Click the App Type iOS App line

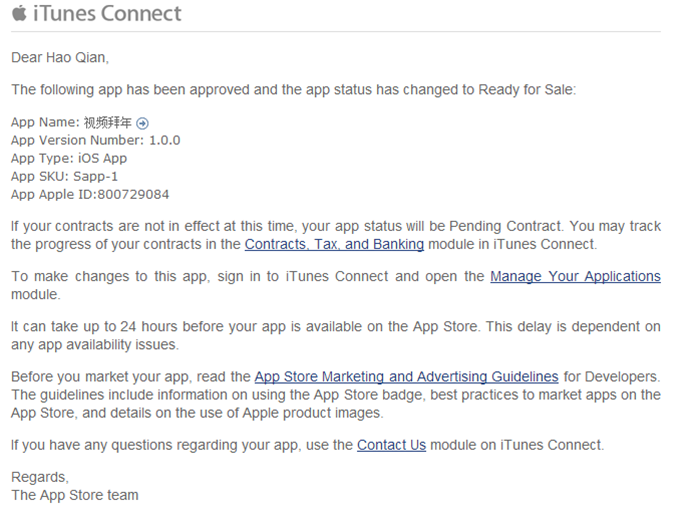pos(69,159)
